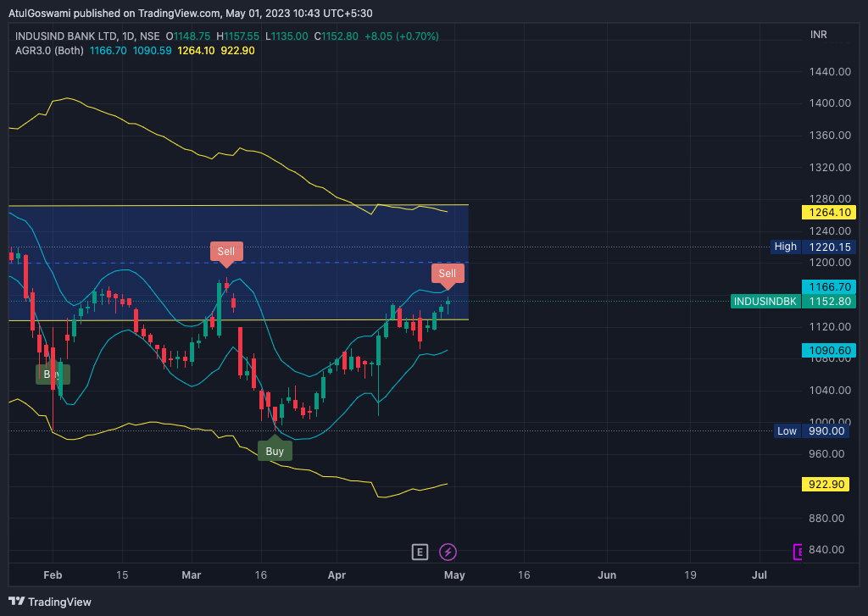Viewport: 868px width, 616px height.
Task: Click the open price value O1148.75
Action: (x=187, y=36)
